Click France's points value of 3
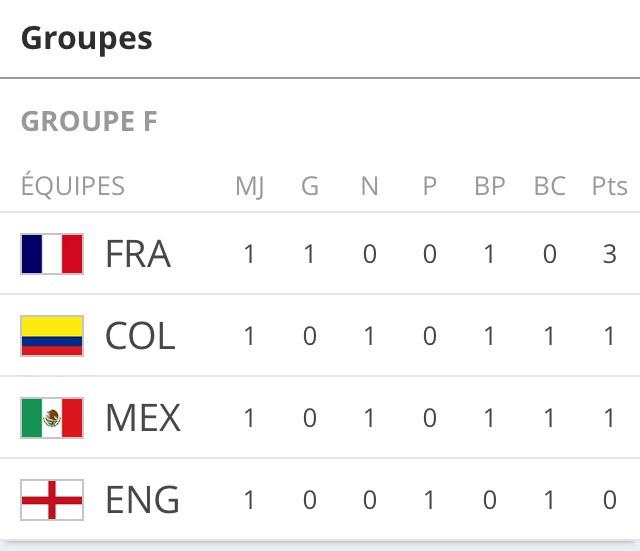 (x=609, y=254)
